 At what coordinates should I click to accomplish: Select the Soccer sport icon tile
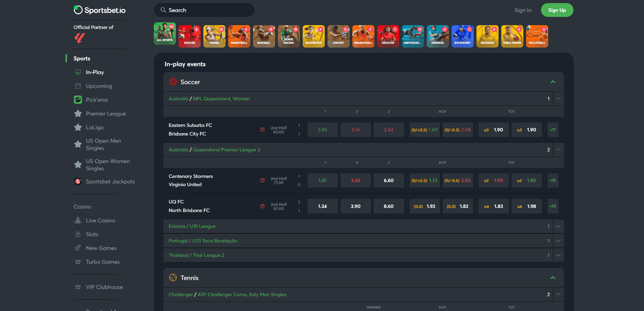189,36
